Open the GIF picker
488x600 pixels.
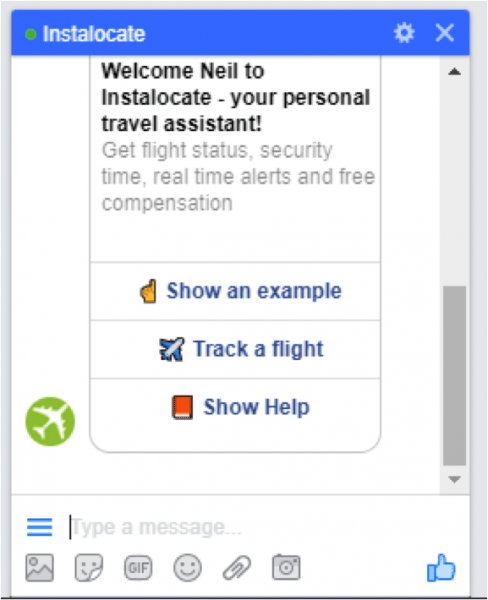(x=138, y=567)
